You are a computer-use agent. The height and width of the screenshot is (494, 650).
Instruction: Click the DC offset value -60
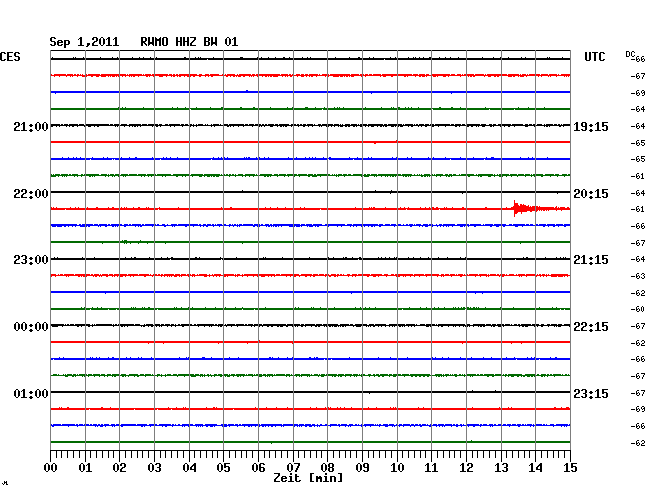(638, 309)
